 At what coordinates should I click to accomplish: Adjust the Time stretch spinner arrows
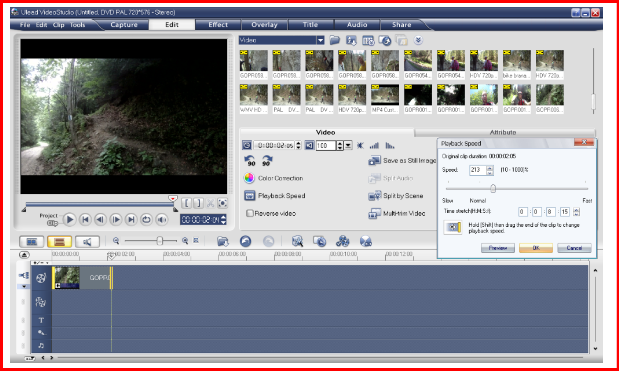tap(576, 212)
